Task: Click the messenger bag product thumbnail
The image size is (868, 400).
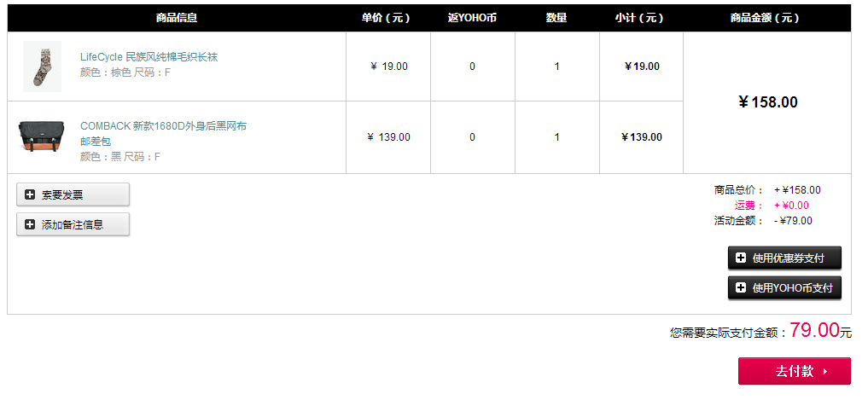Action: click(42, 136)
